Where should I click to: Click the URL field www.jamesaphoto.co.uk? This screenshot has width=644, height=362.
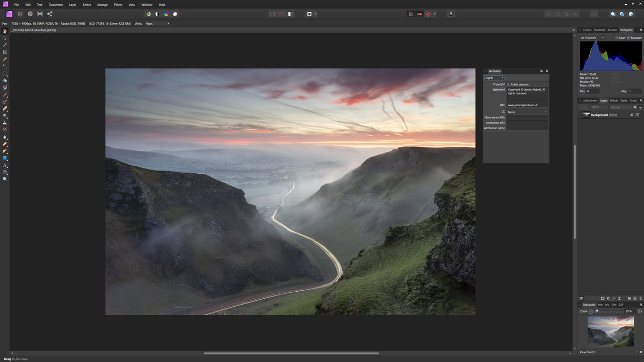528,105
